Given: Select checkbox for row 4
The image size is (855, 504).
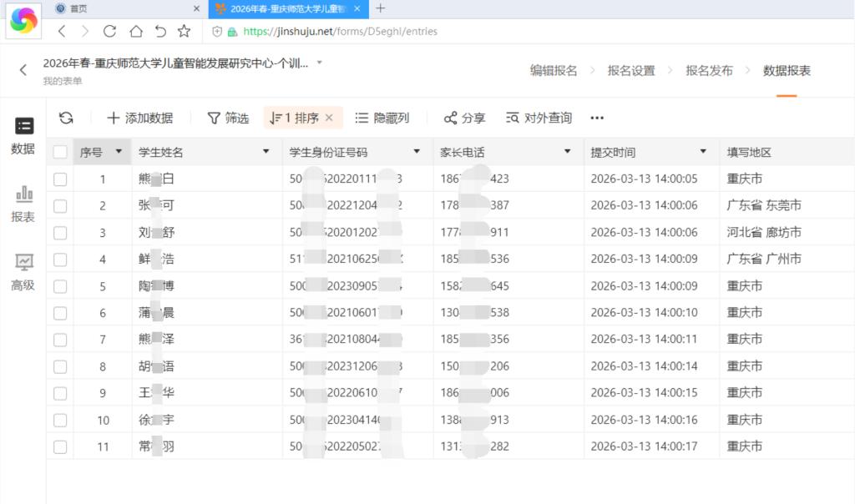Looking at the screenshot, I should 60,260.
